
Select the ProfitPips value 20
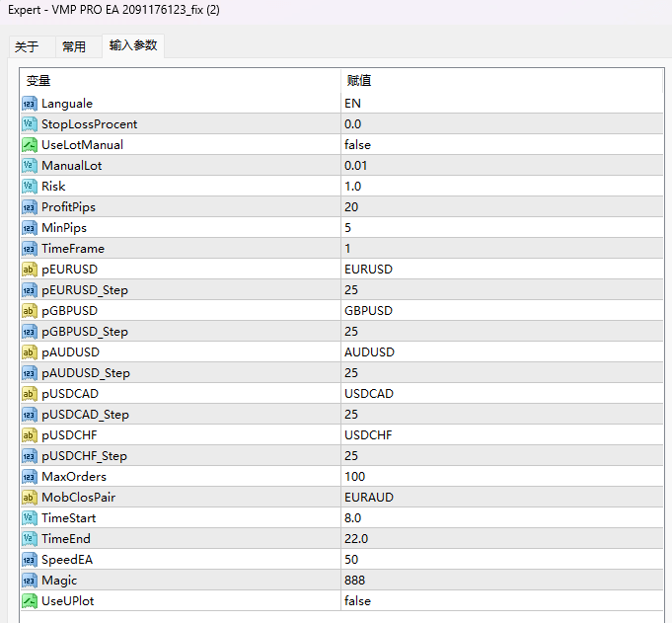351,207
